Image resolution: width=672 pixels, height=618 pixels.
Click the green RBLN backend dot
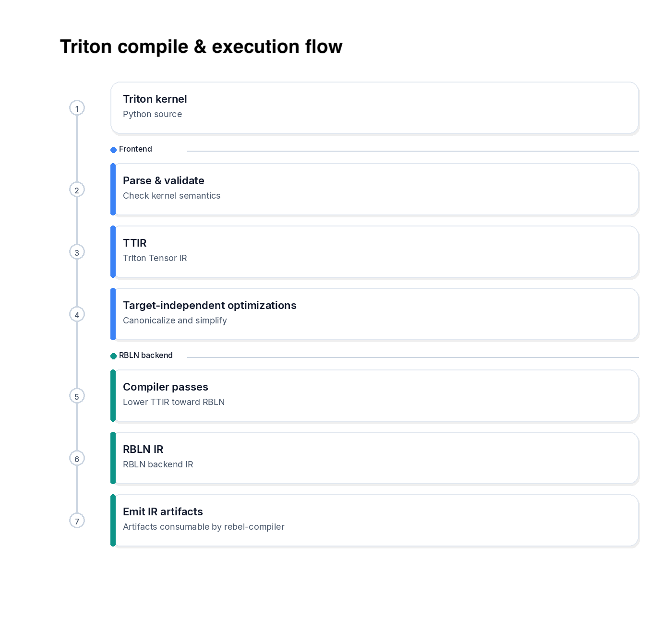(114, 356)
